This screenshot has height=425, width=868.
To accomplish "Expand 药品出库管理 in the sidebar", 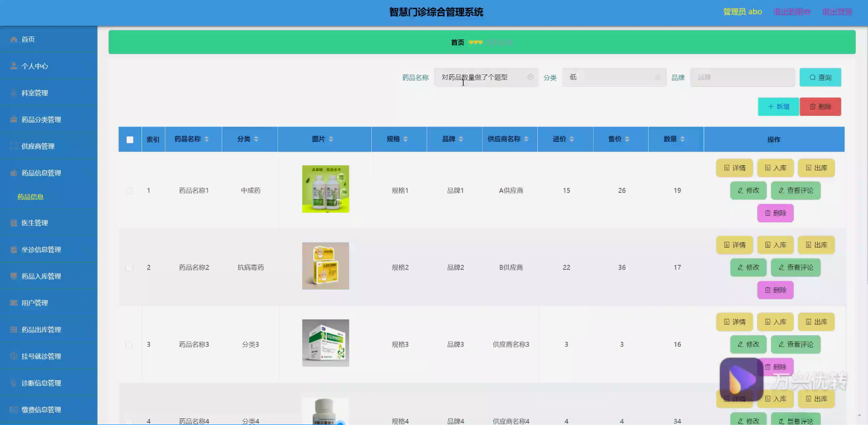I will (49, 330).
